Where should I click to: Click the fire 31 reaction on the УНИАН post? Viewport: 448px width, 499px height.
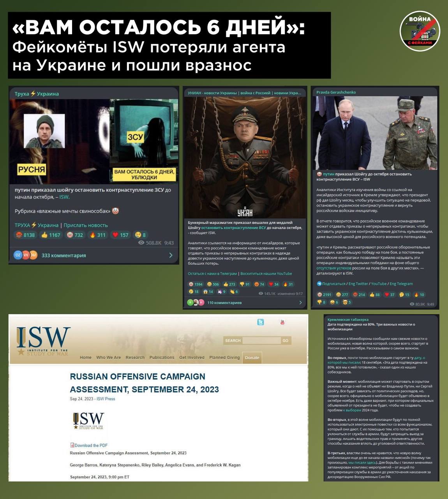pos(288,284)
